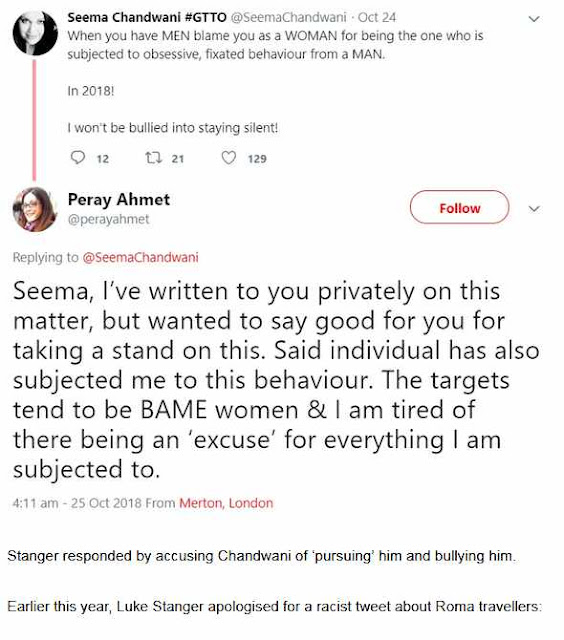Click the 21 retweets count
This screenshot has width=564, height=640.
tap(178, 159)
